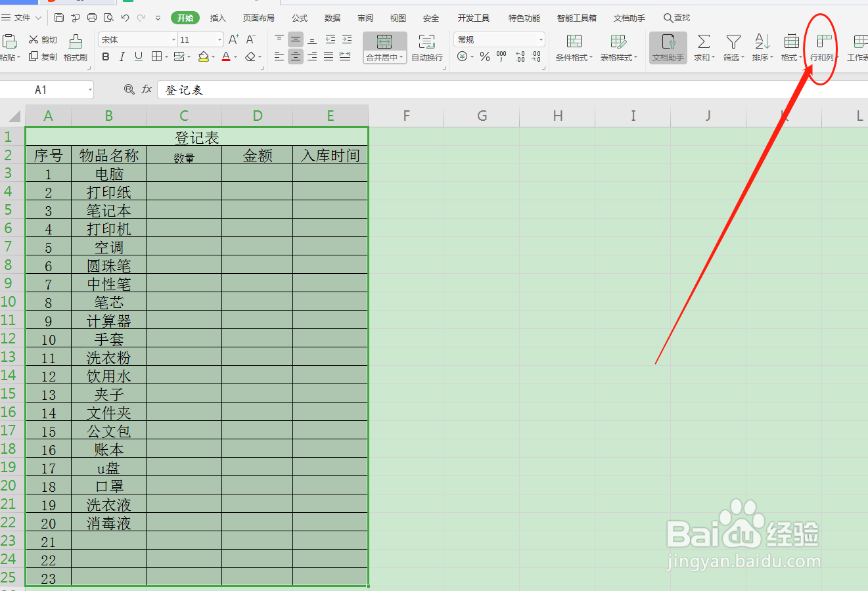Click the fx insert function button
The image size is (868, 591).
[147, 89]
